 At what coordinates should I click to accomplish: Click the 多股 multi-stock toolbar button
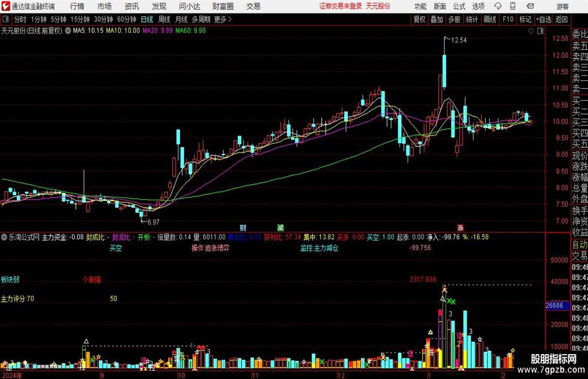(454, 19)
